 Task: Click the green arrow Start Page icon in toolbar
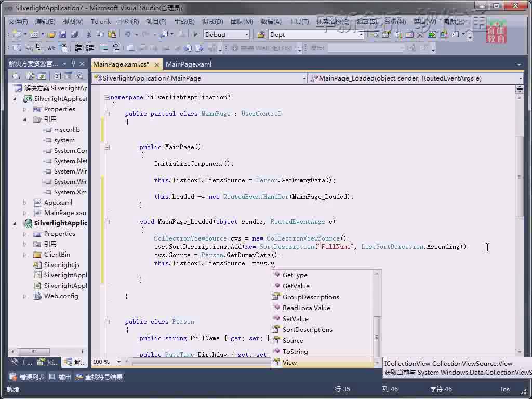432,34
